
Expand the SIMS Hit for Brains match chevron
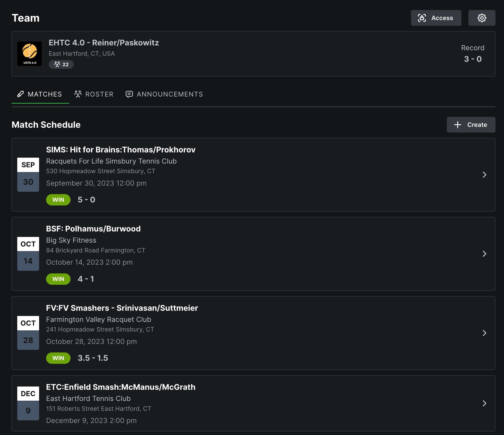[484, 175]
